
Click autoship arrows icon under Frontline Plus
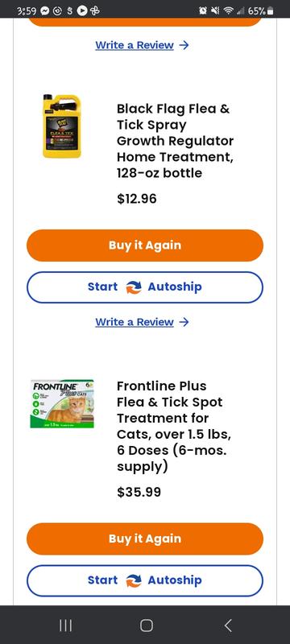[134, 580]
